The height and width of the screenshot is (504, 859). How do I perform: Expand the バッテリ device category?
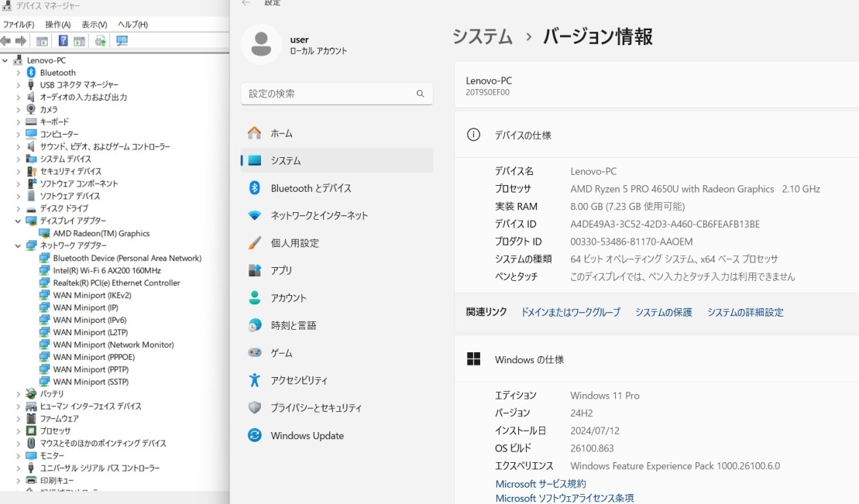pyautogui.click(x=19, y=394)
